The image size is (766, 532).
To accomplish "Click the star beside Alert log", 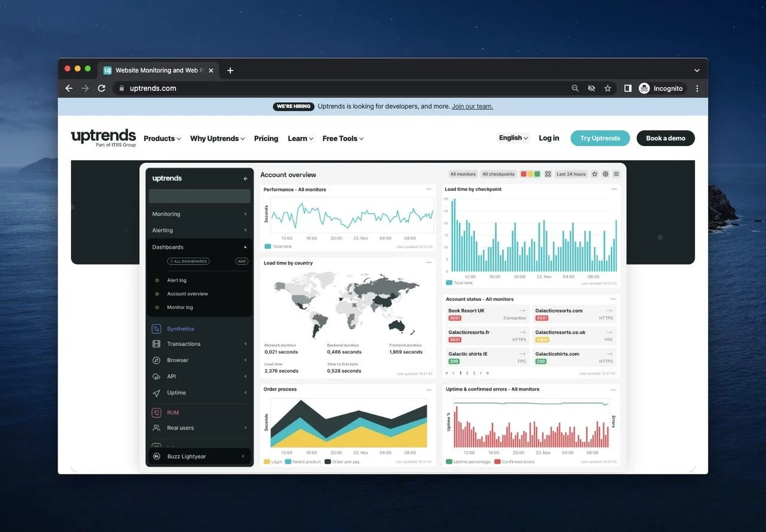I will (x=157, y=280).
